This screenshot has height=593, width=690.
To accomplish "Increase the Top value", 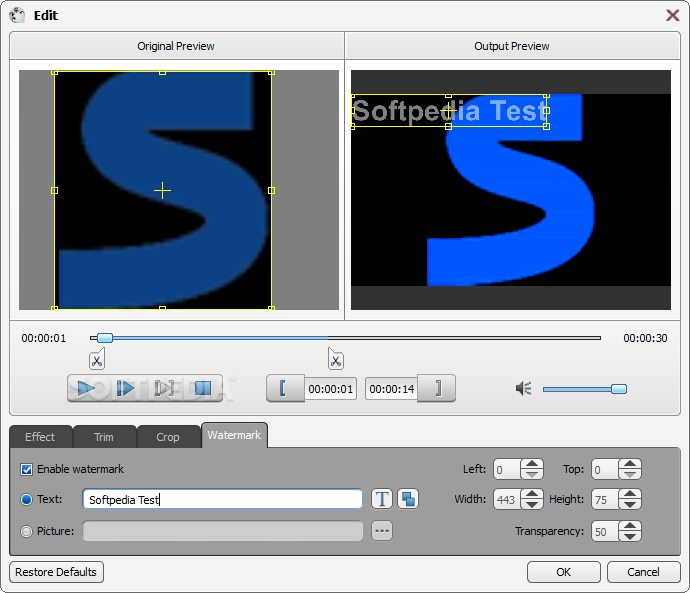I will click(630, 464).
